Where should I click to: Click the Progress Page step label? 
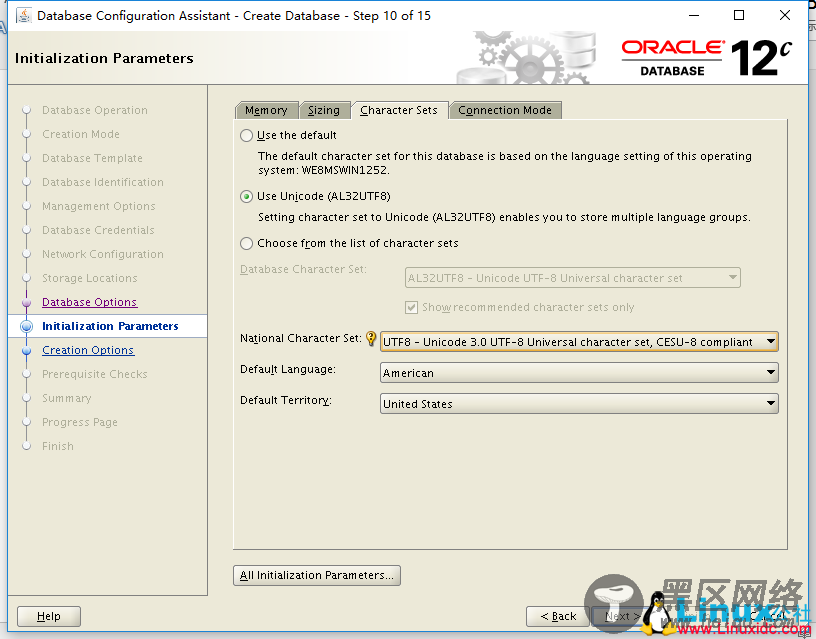pyautogui.click(x=80, y=422)
